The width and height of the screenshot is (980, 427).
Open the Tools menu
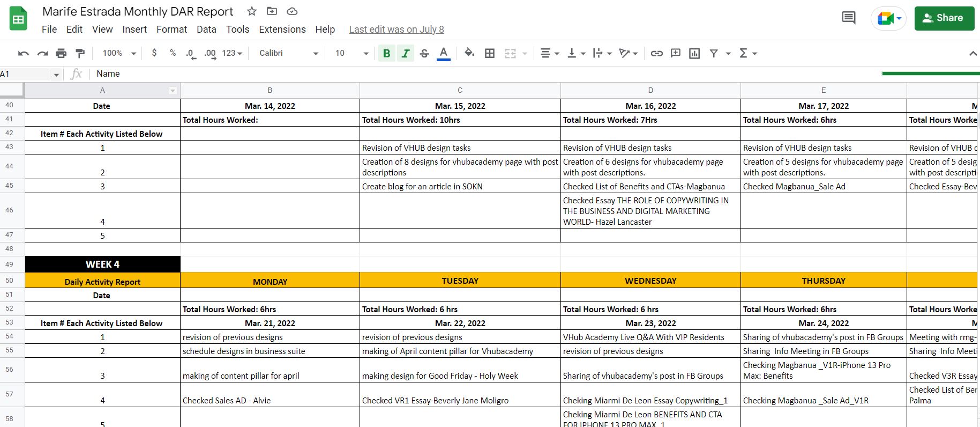[237, 30]
